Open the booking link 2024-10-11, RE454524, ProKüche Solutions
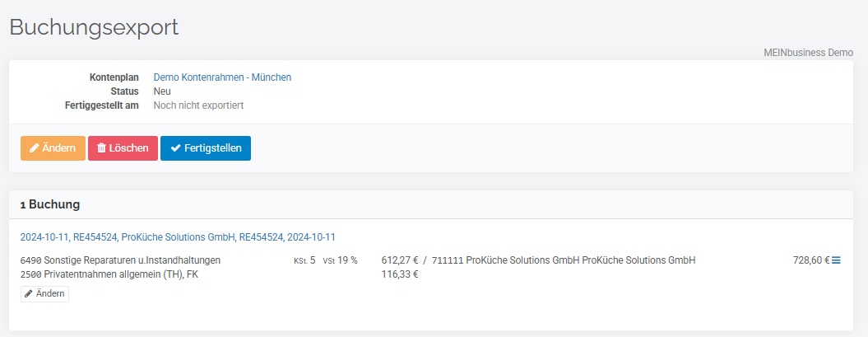 tap(178, 237)
